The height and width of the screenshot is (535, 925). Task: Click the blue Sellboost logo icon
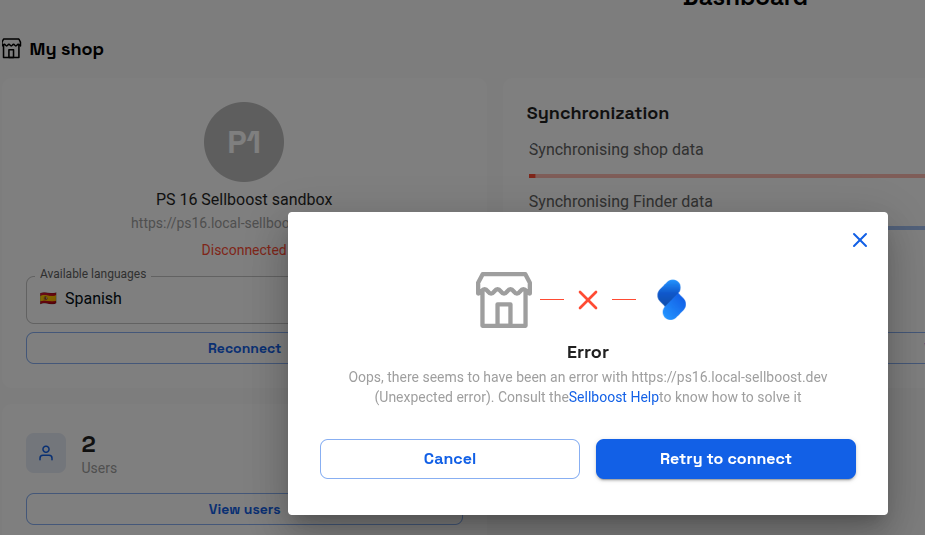pos(671,300)
